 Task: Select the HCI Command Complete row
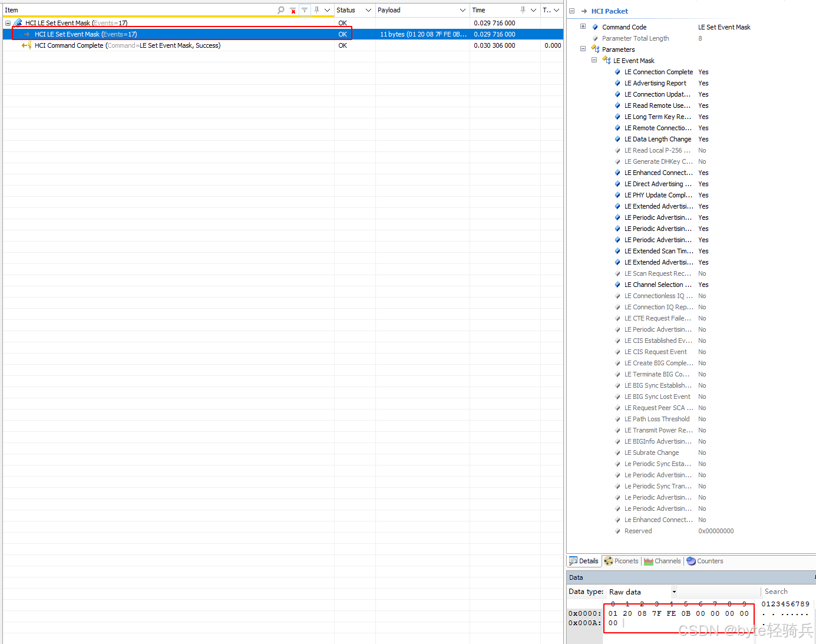pyautogui.click(x=283, y=45)
